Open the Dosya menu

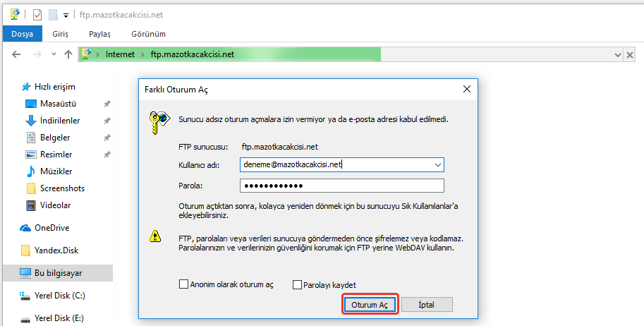coord(22,33)
